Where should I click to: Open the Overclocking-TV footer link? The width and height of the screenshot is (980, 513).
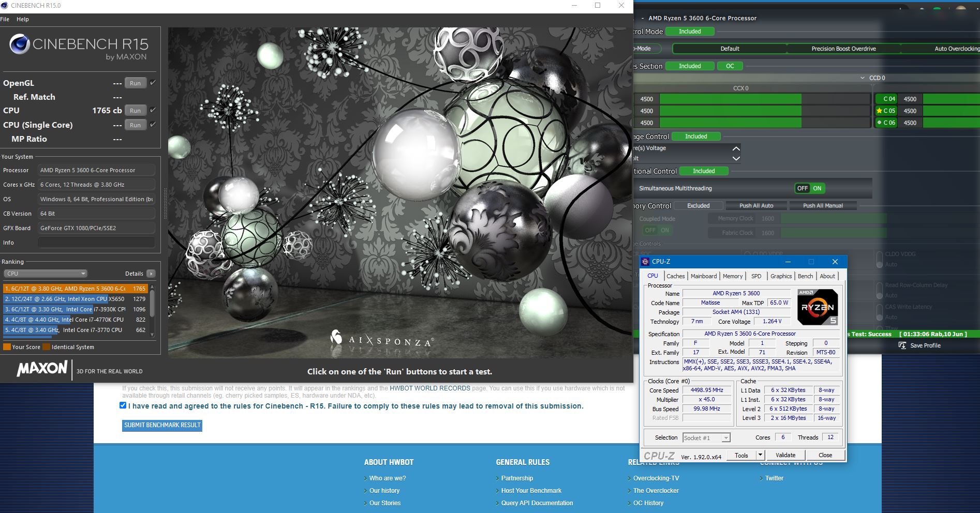coord(656,478)
